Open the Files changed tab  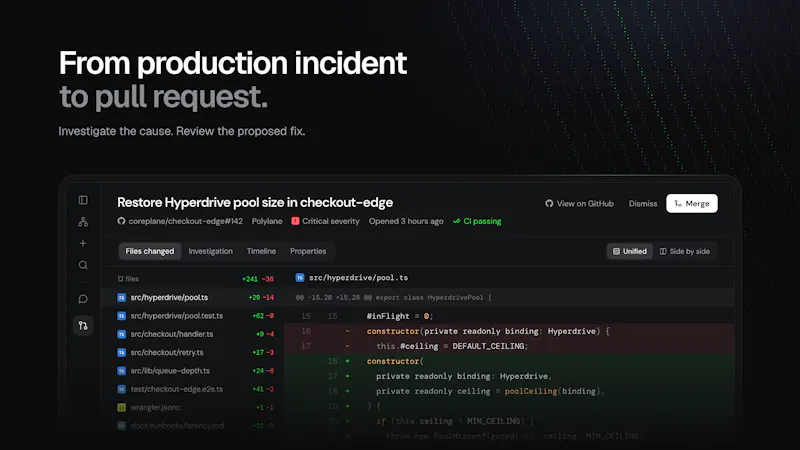point(149,251)
